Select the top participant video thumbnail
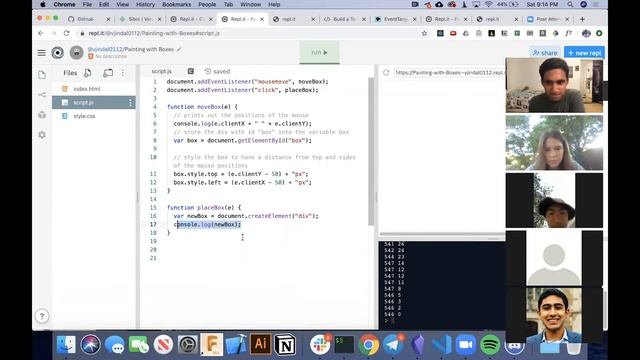 pyautogui.click(x=554, y=85)
